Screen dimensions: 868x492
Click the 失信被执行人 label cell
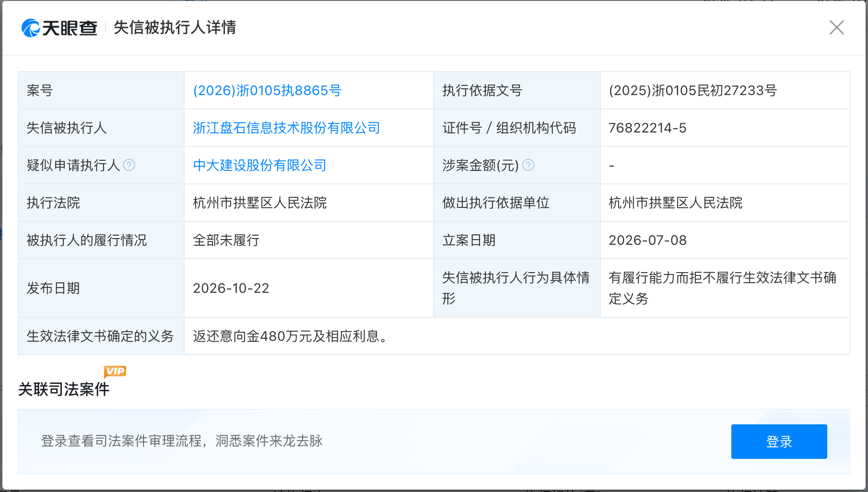(101, 128)
